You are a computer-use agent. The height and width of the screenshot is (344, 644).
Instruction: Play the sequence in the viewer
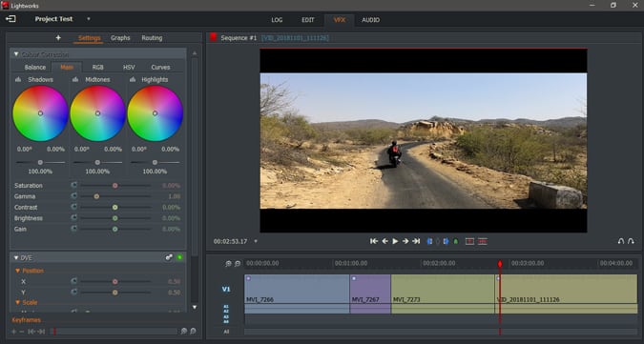(395, 241)
